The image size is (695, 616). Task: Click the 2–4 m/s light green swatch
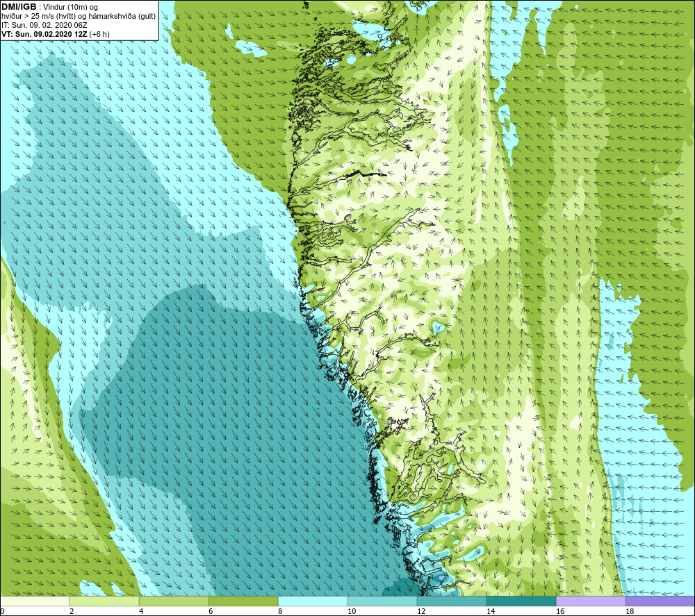(104, 601)
